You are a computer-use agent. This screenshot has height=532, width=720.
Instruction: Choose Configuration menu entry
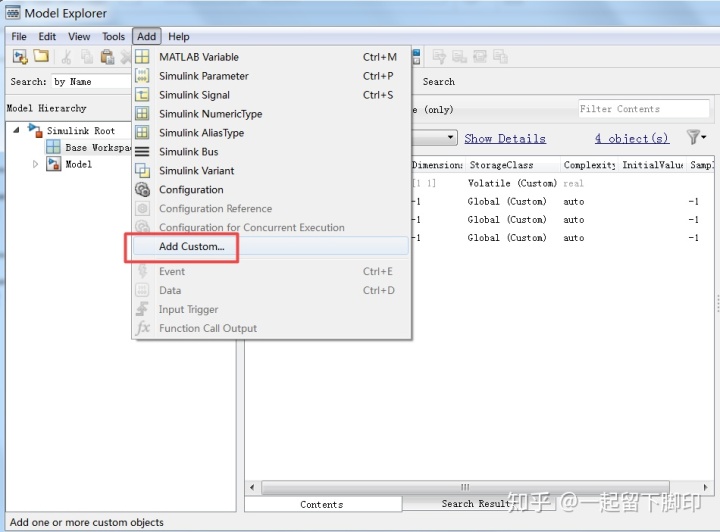(271, 189)
